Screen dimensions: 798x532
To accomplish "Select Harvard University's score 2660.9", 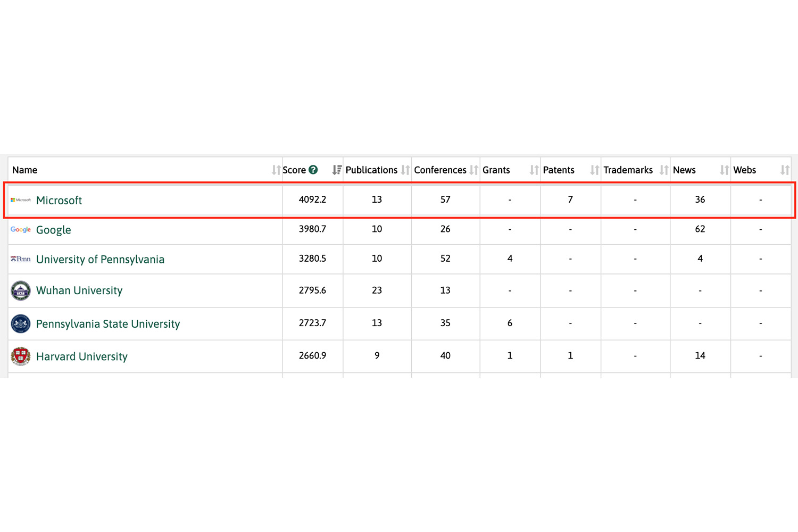I will 313,355.
